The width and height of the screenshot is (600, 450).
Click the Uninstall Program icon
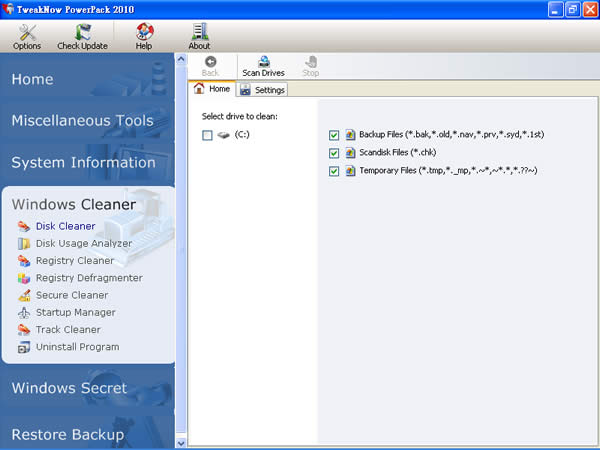point(24,347)
